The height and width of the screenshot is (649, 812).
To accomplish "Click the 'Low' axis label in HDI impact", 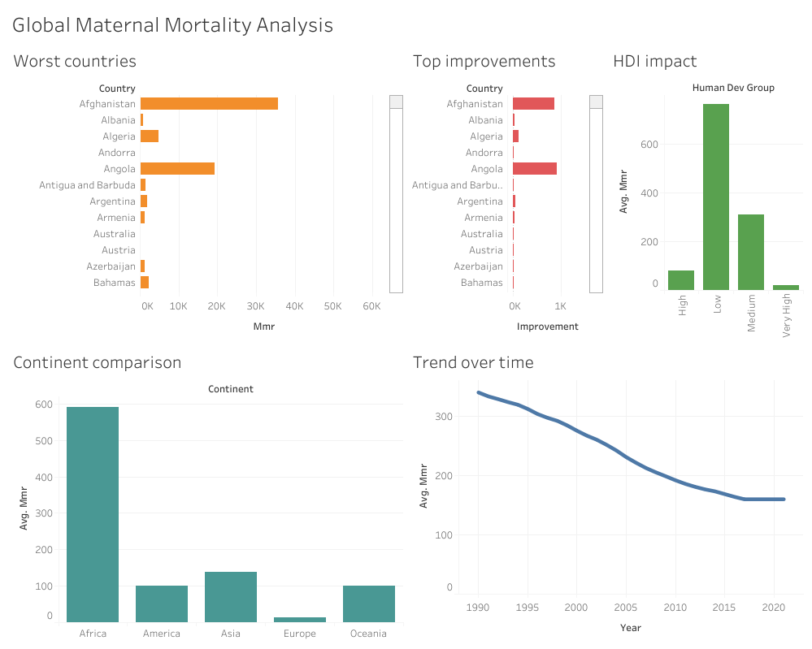I will (x=717, y=304).
